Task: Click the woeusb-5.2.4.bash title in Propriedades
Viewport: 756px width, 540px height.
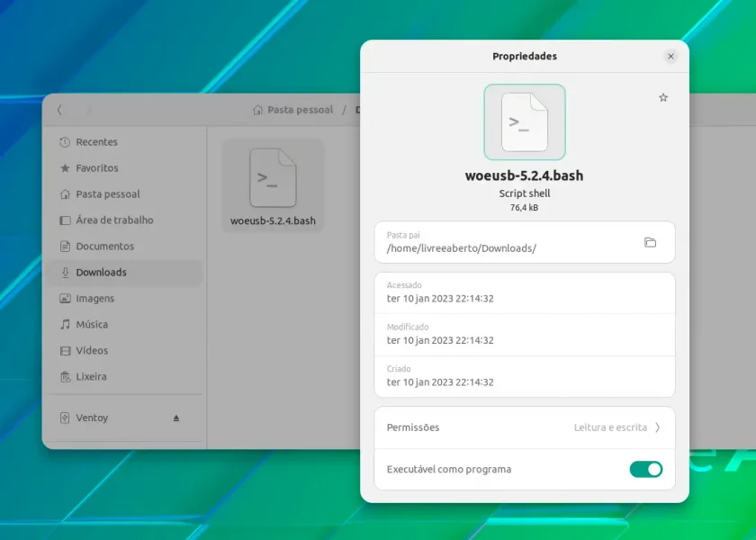Action: coord(524,175)
